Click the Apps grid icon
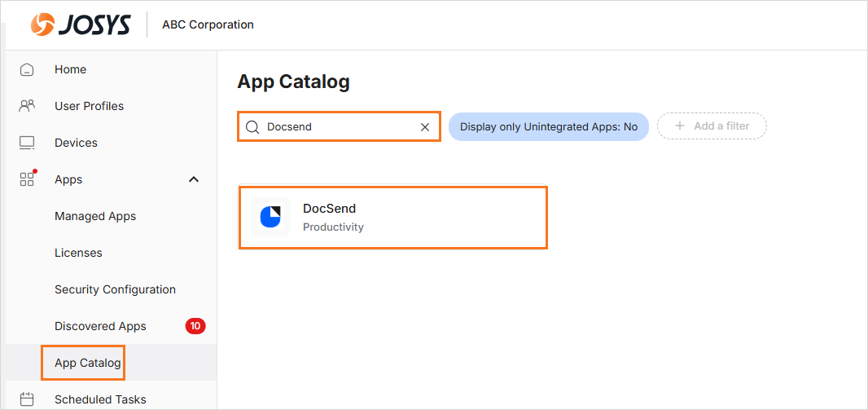The image size is (868, 410). tap(27, 179)
